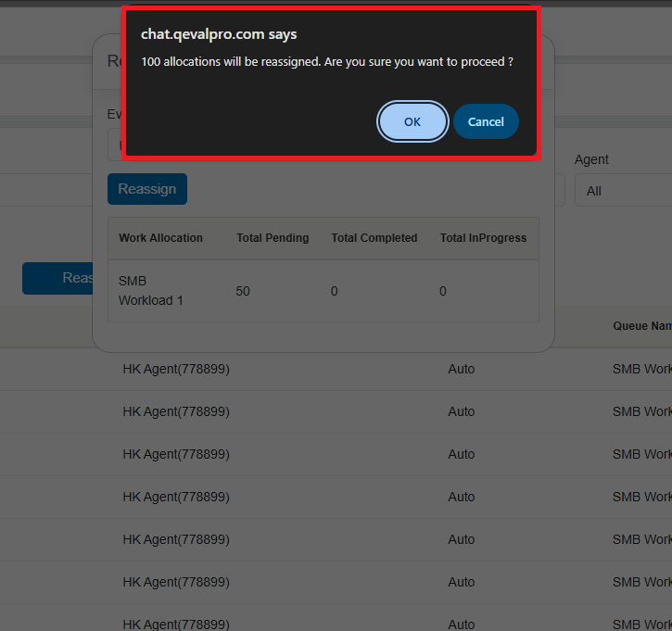Click the Total Pending column header

click(273, 238)
